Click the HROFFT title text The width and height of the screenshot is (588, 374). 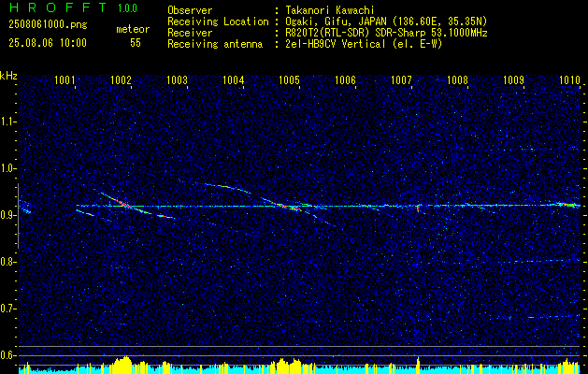(58, 7)
